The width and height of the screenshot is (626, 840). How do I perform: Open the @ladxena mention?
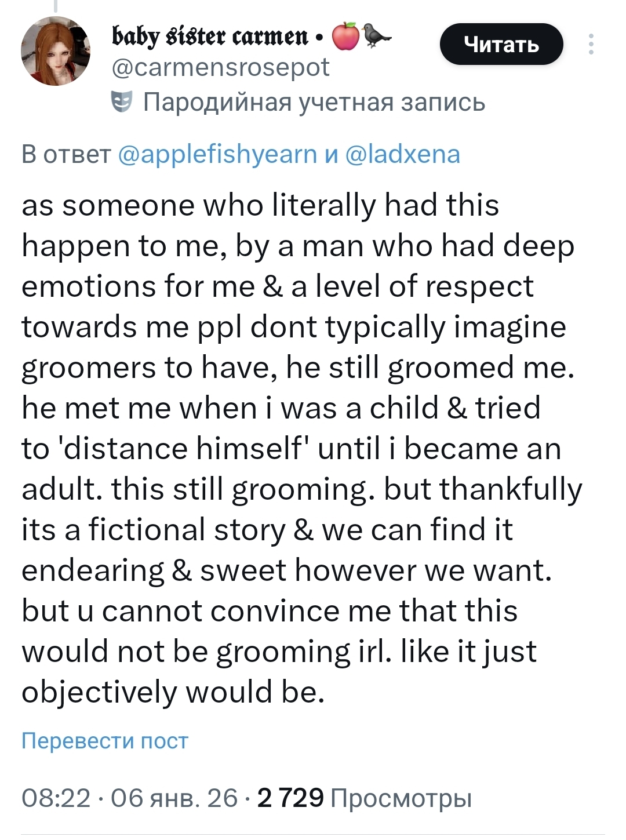(402, 154)
